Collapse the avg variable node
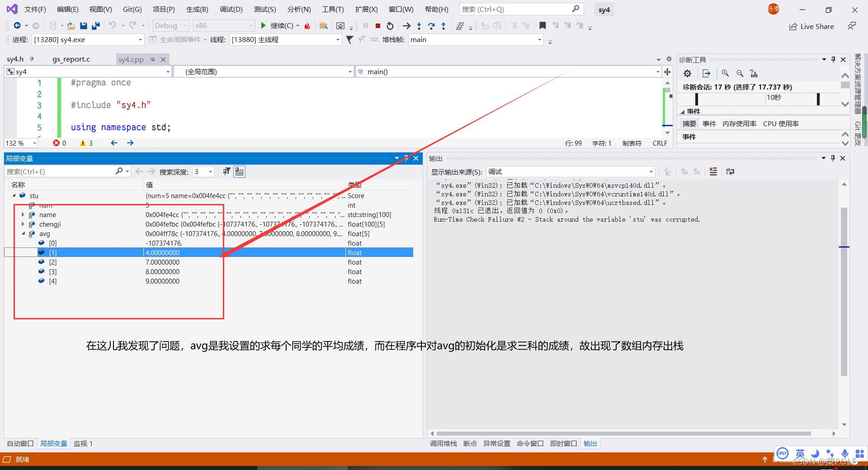This screenshot has height=470, width=868. click(x=24, y=233)
